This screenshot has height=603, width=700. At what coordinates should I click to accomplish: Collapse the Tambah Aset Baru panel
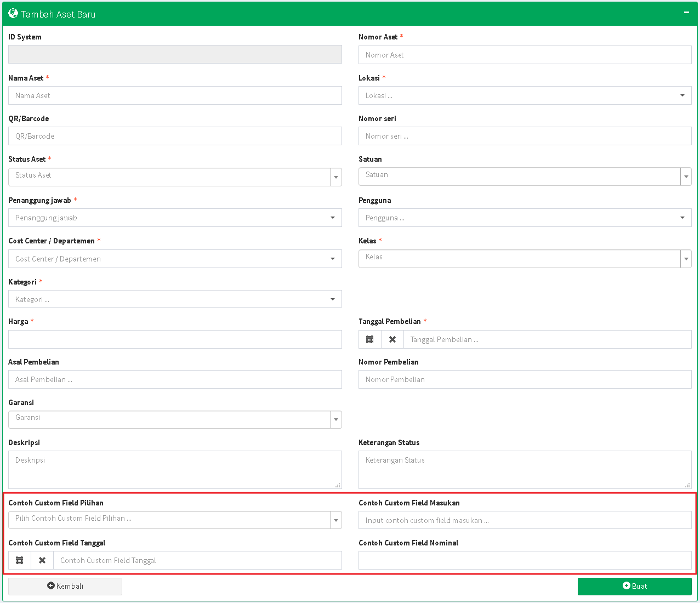point(686,13)
